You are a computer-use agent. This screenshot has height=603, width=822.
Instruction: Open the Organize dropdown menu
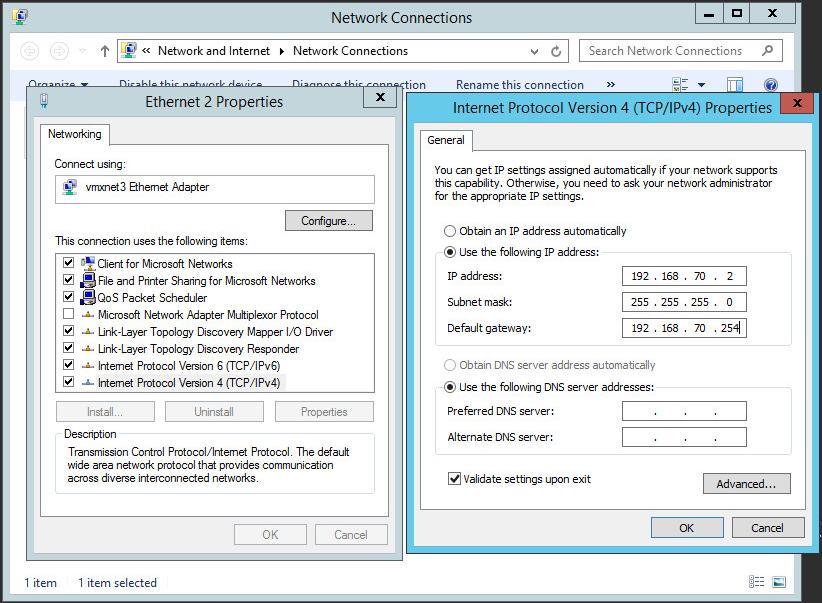[51, 84]
